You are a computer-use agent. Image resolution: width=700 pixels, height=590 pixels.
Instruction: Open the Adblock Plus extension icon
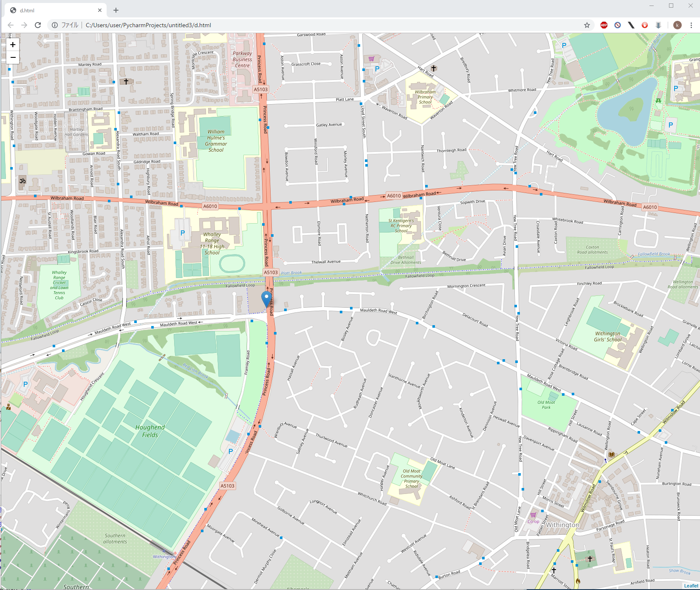tap(604, 25)
